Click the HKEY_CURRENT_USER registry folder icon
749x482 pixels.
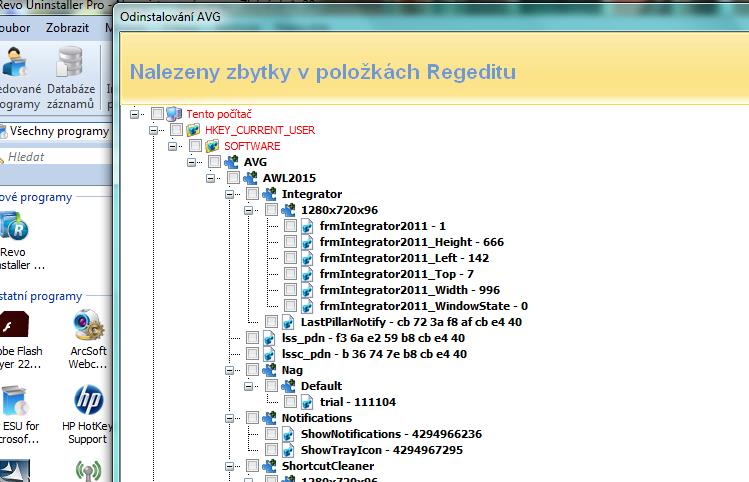point(193,130)
